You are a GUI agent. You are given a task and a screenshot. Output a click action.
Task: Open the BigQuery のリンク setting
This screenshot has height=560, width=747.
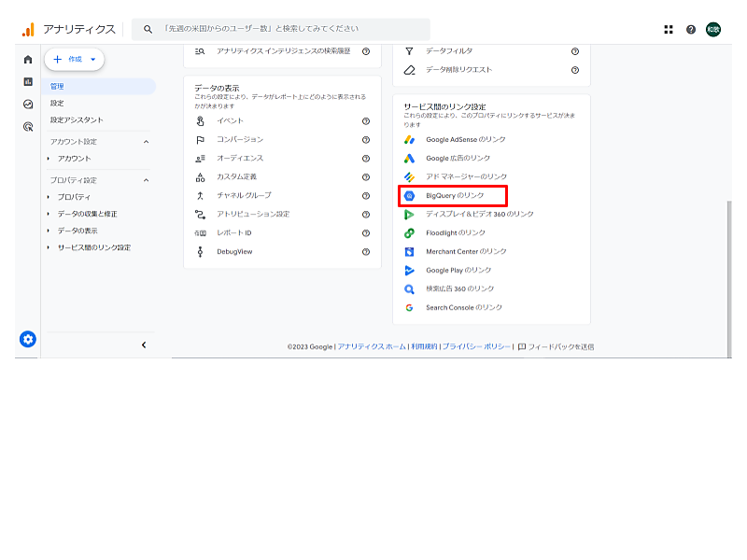(x=453, y=196)
